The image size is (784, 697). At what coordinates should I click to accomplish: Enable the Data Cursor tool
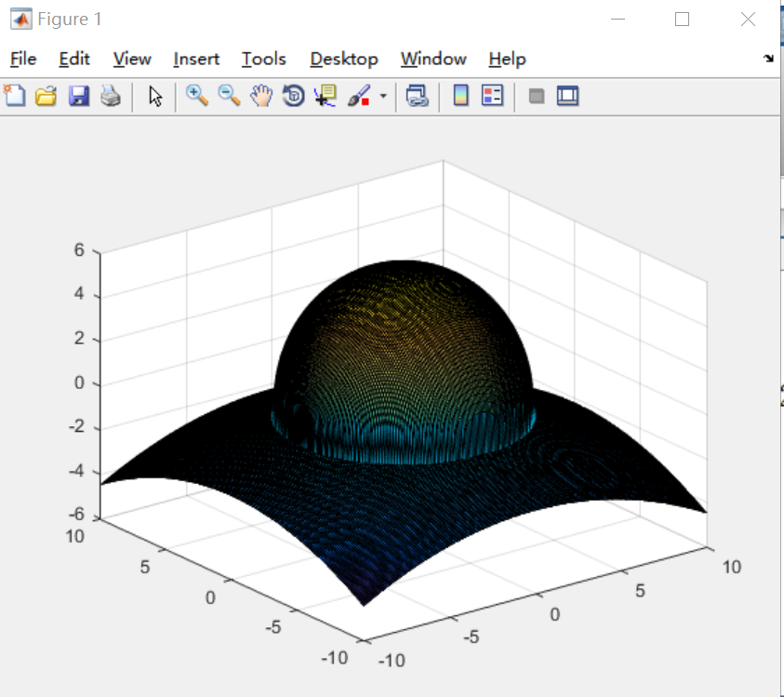(322, 95)
